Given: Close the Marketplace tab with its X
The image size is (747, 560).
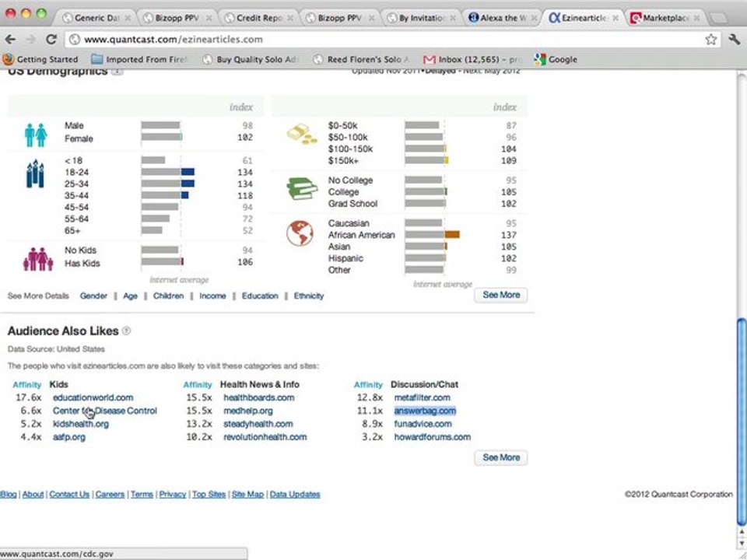Looking at the screenshot, I should (697, 18).
